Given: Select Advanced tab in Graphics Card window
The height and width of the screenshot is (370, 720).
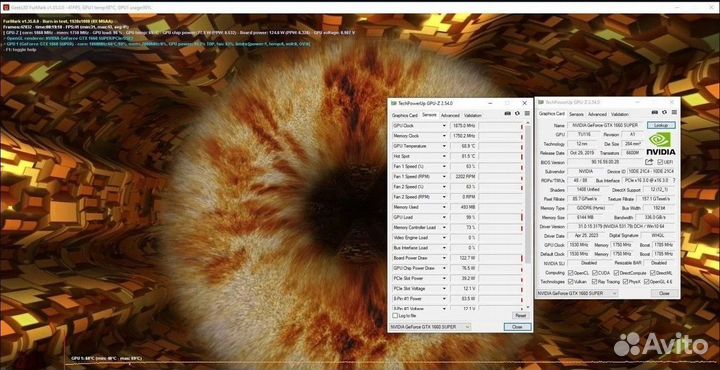Looking at the screenshot, I should tap(597, 114).
